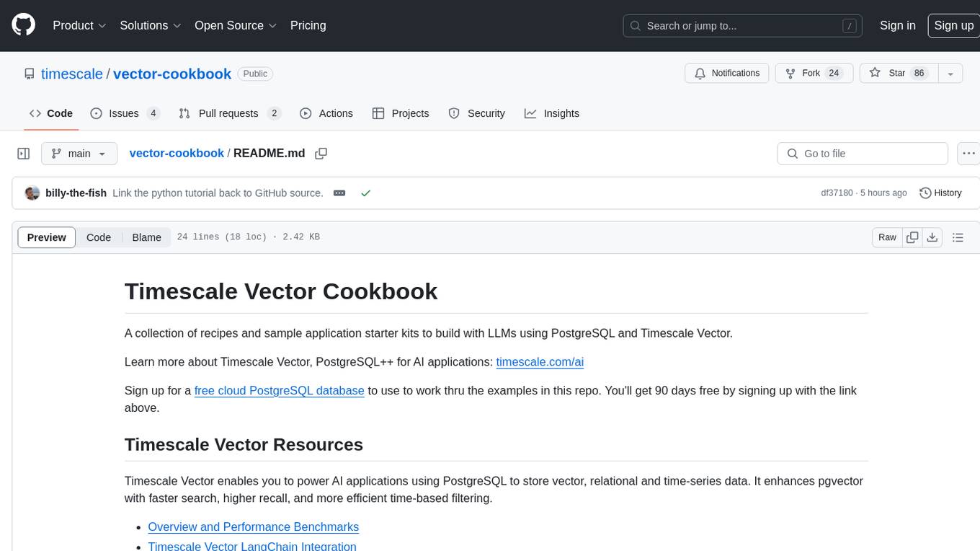Open the free cloud PostgreSQL database link

point(279,390)
